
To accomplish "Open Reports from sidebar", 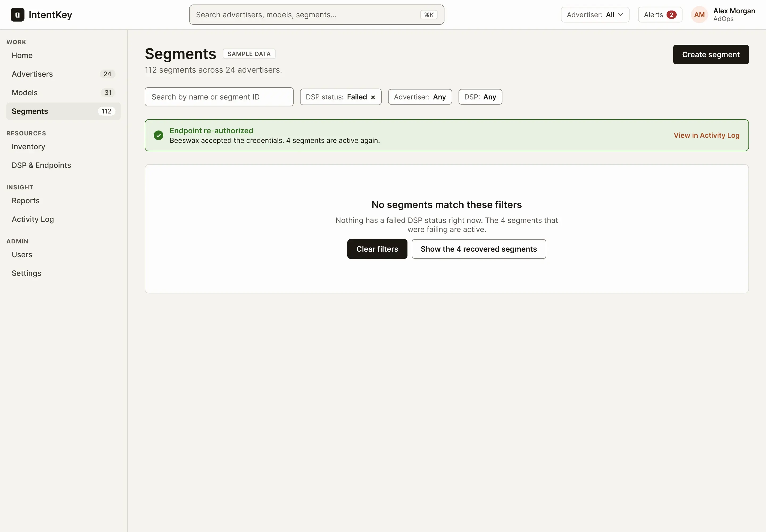I will pyautogui.click(x=63, y=201).
